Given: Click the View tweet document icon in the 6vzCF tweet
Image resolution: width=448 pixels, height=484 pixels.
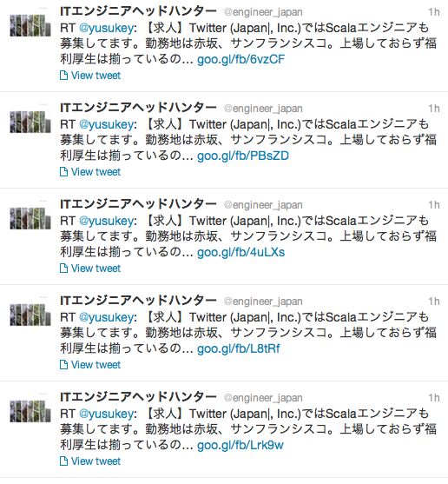Looking at the screenshot, I should click(x=63, y=76).
